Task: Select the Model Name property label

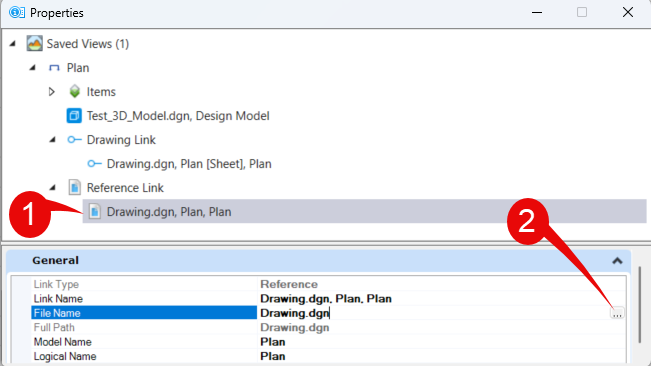Action: pos(63,342)
